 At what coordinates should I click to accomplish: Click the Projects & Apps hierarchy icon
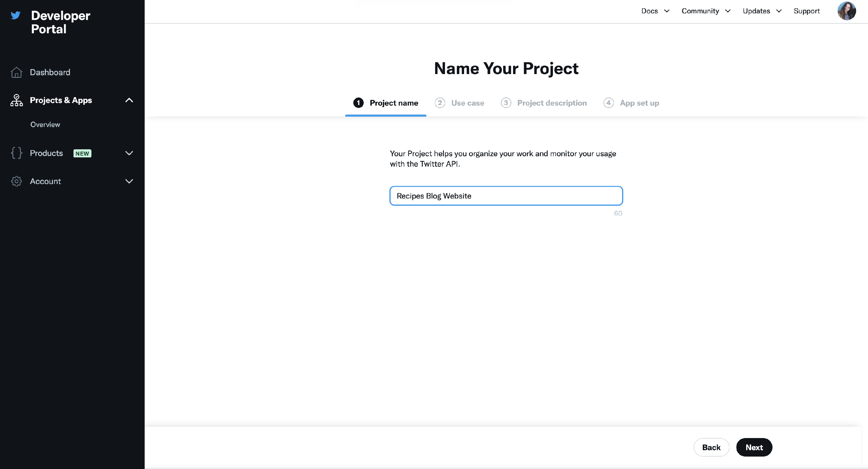(16, 100)
